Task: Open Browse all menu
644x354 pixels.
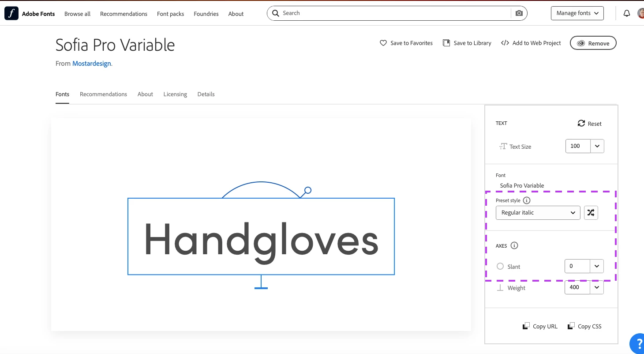Action: (77, 14)
